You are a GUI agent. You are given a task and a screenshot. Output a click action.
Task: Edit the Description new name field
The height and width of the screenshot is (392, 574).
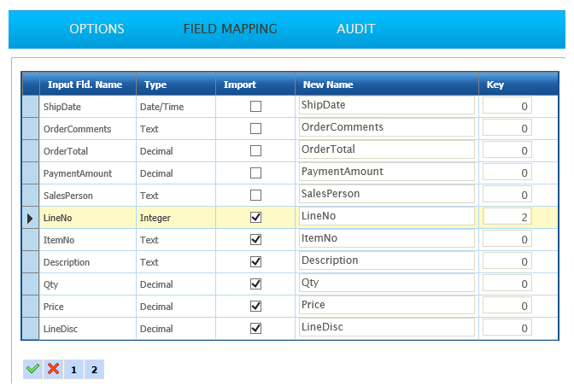386,260
